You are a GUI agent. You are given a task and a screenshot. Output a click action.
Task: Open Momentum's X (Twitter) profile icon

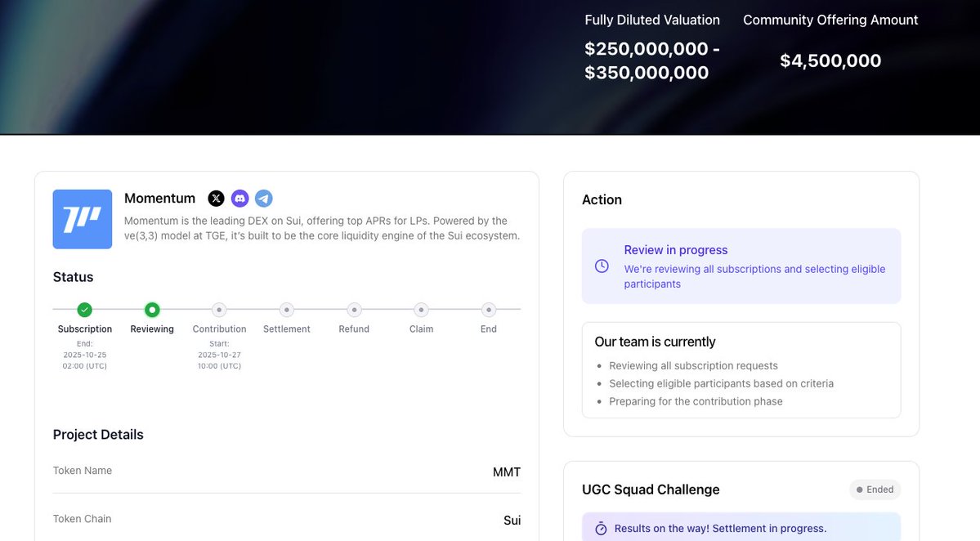pos(216,199)
